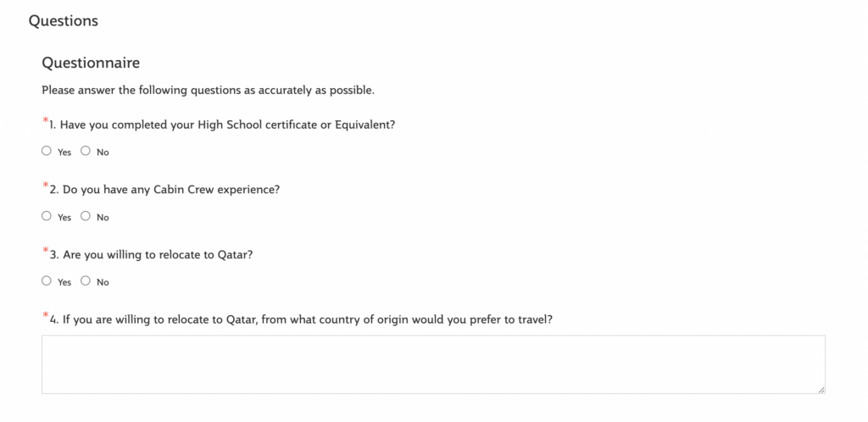The image size is (868, 422).
Task: Click the 'Yes' label under High School question
Action: click(x=64, y=153)
